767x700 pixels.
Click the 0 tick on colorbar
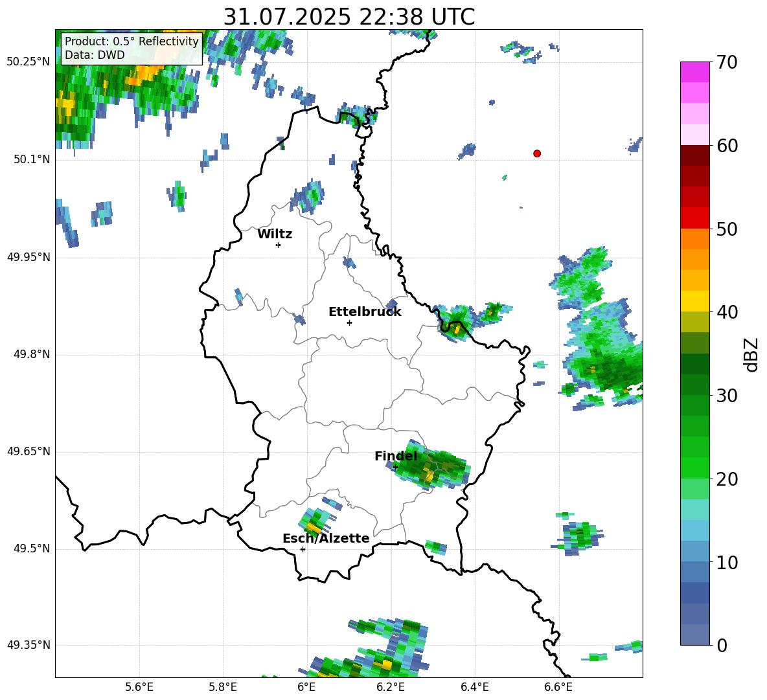(722, 645)
